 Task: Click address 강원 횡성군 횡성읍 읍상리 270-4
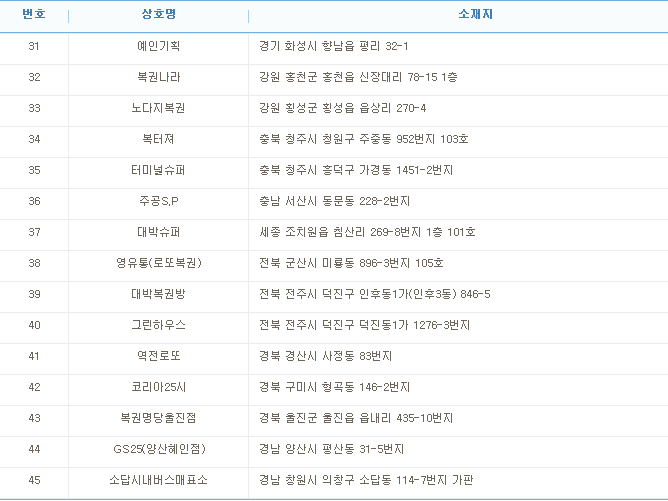coord(343,108)
